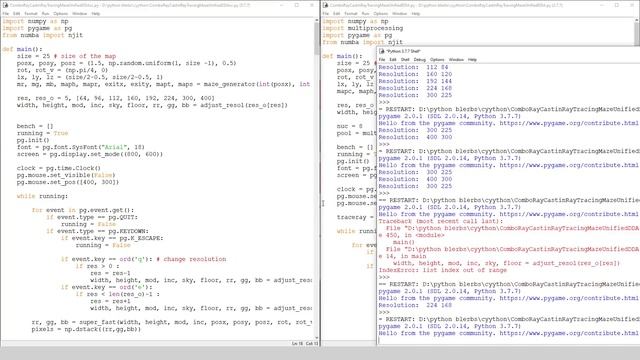
Task: Place cursor on 'def main():' in left window
Action: (x=22, y=49)
